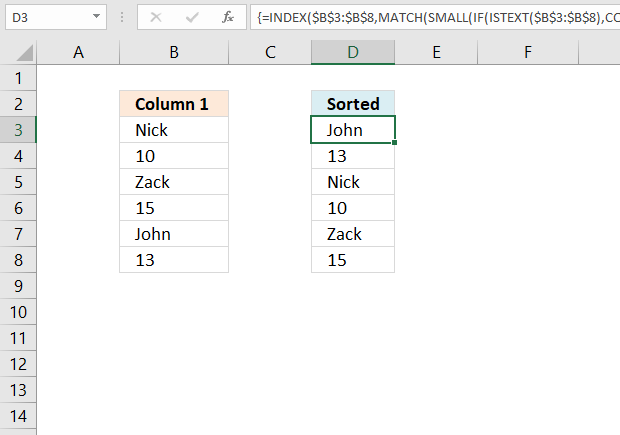The height and width of the screenshot is (435, 620).
Task: Click the Sorted header cell
Action: pyautogui.click(x=353, y=104)
